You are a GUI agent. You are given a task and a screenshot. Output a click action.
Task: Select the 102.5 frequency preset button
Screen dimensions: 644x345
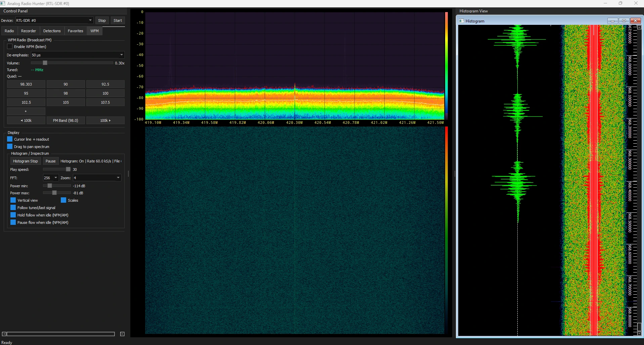(x=26, y=102)
